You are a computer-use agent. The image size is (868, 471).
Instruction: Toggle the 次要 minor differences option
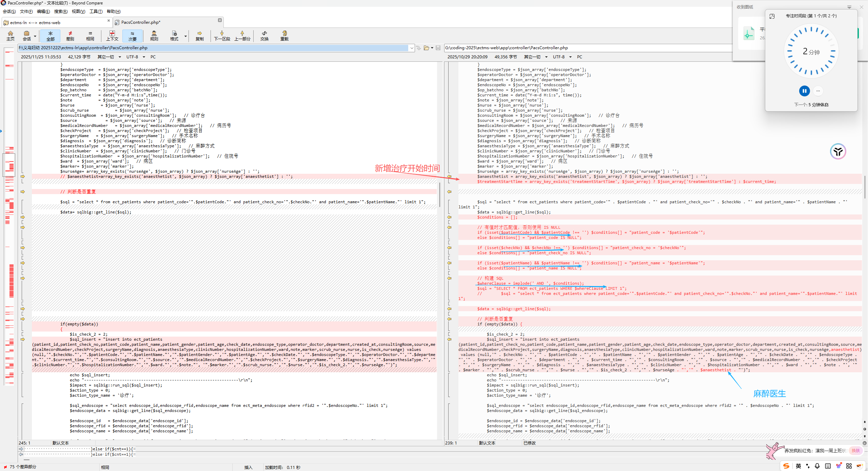(132, 36)
